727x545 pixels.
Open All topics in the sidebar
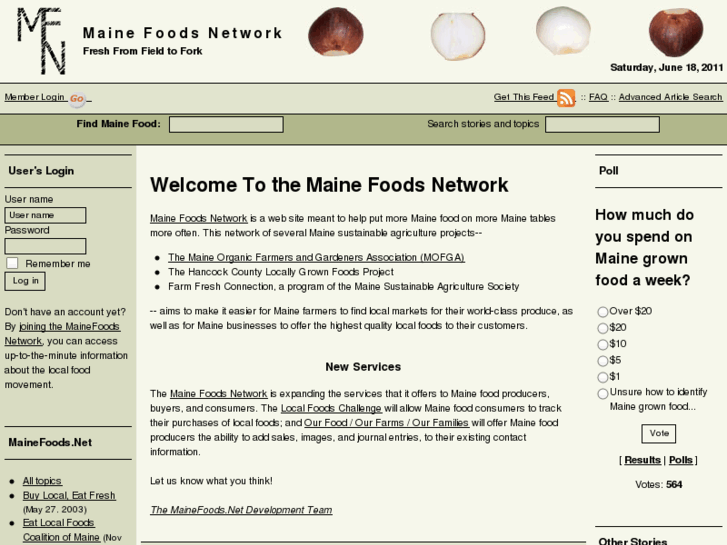(x=42, y=481)
